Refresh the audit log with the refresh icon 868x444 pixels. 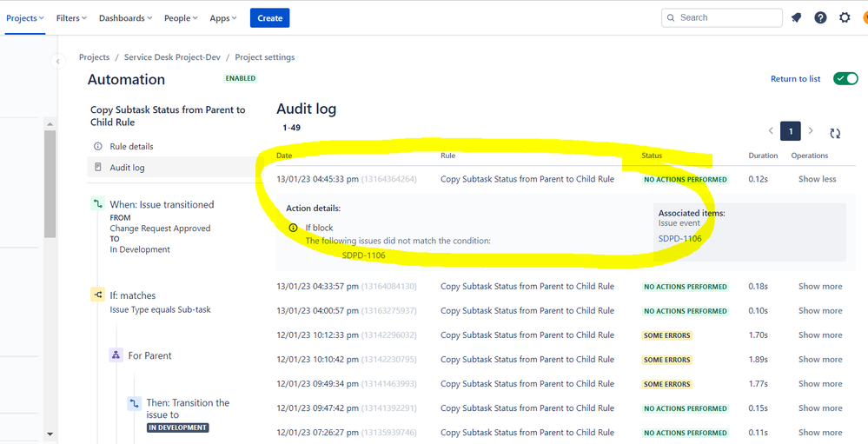coord(835,133)
